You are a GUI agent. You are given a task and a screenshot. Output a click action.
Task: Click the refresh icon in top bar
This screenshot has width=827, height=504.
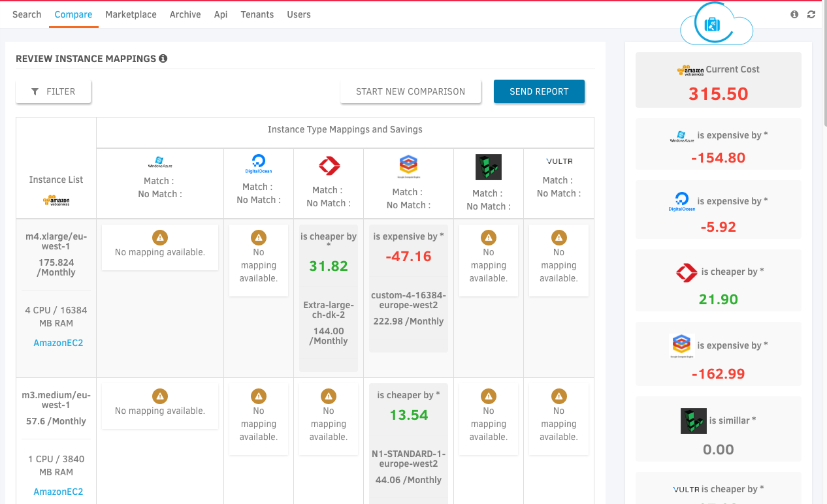(x=811, y=14)
